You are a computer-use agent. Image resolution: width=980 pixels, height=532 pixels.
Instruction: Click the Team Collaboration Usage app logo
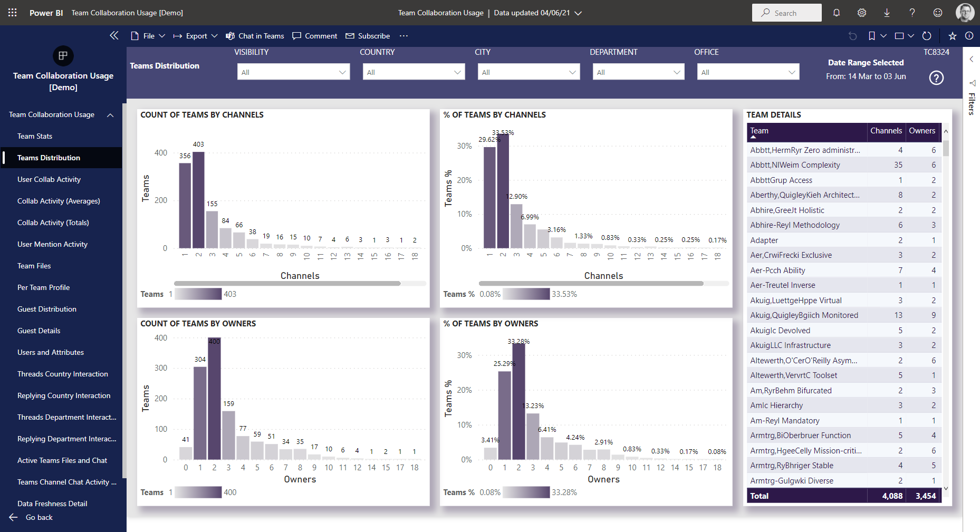click(63, 56)
